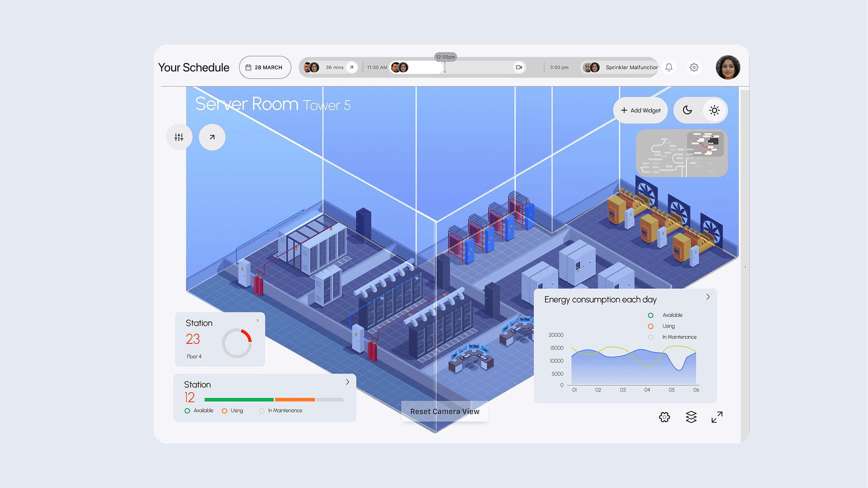Expand Energy consumption widget chevron
The width and height of the screenshot is (868, 488).
tap(708, 297)
